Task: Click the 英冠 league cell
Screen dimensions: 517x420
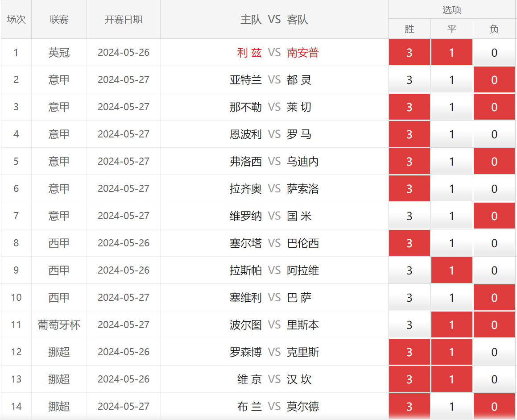Action: [59, 53]
